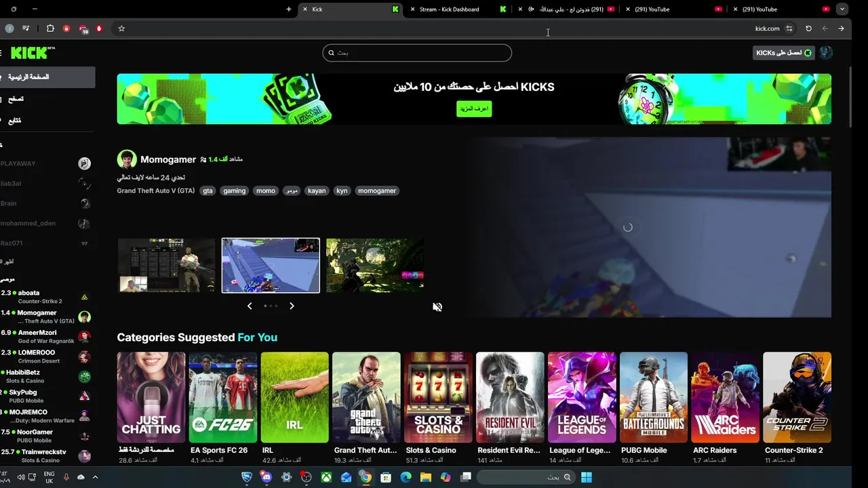Select the jungle scene carousel thumbnail
The height and width of the screenshot is (488, 868).
[375, 265]
